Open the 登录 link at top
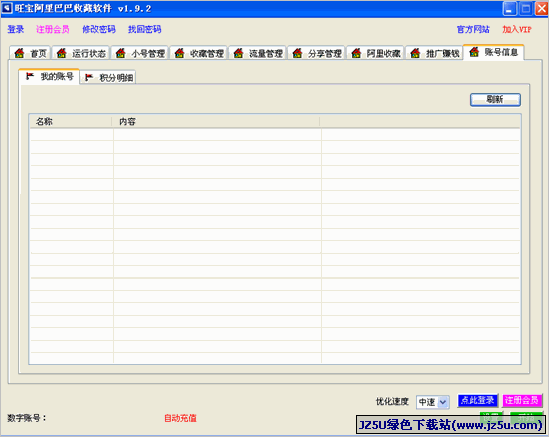The height and width of the screenshot is (437, 549). point(16,29)
